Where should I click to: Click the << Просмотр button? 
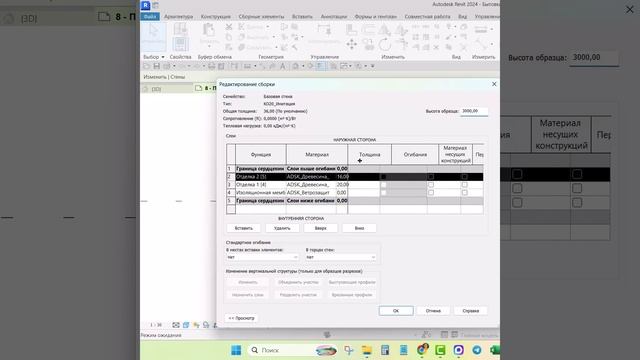[241, 318]
